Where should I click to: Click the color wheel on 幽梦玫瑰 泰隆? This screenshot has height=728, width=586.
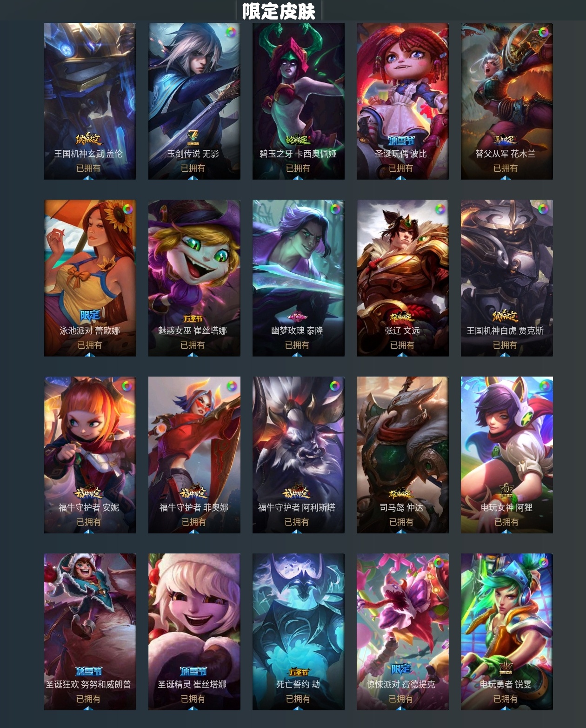tap(335, 209)
